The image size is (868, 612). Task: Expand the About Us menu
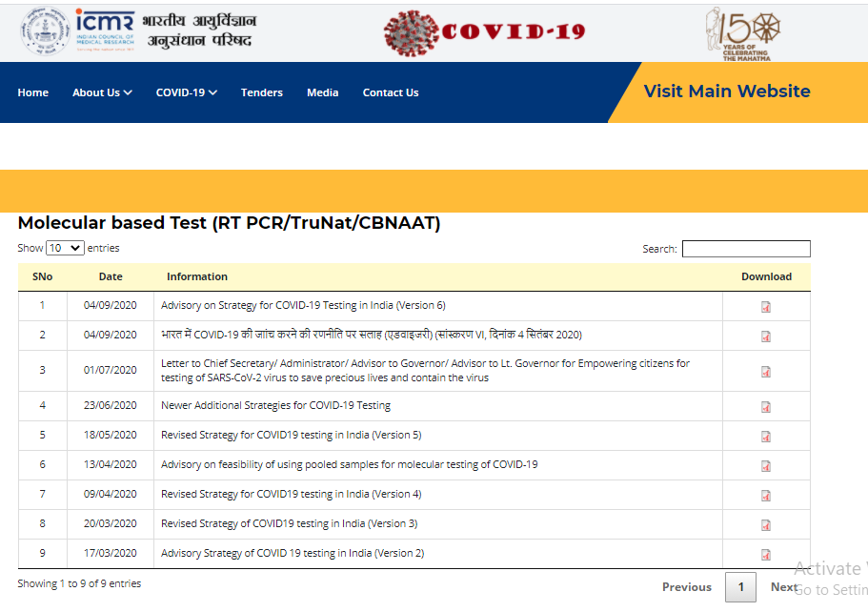102,92
